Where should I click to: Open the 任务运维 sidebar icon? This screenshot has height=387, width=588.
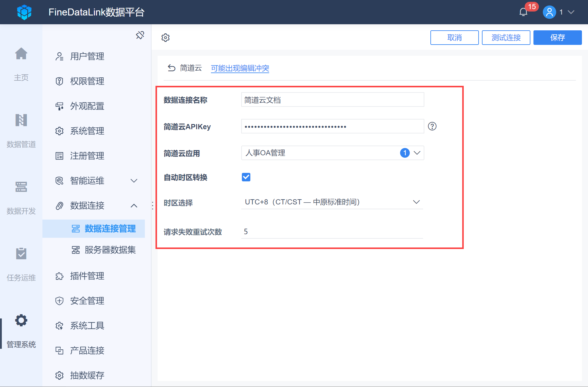[21, 254]
